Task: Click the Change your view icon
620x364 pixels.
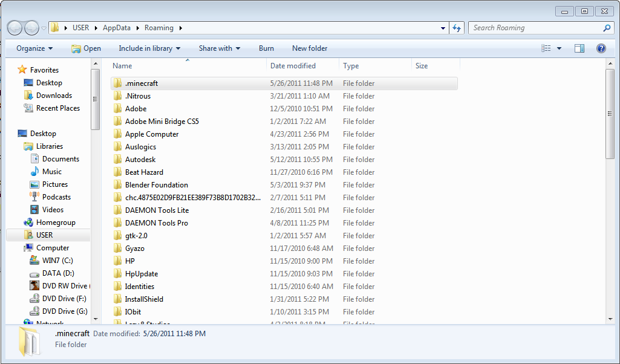Action: pos(546,48)
